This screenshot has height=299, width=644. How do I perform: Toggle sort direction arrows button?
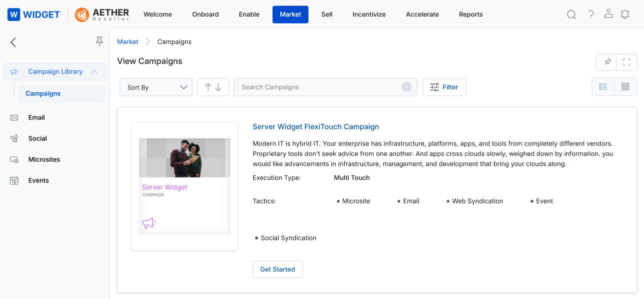click(213, 87)
